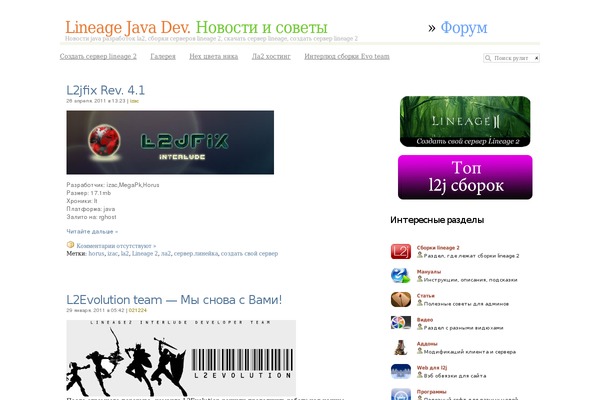Viewport: 600px width, 400px height.
Task: Open the Ла2 хостинг menu item
Action: [x=271, y=56]
